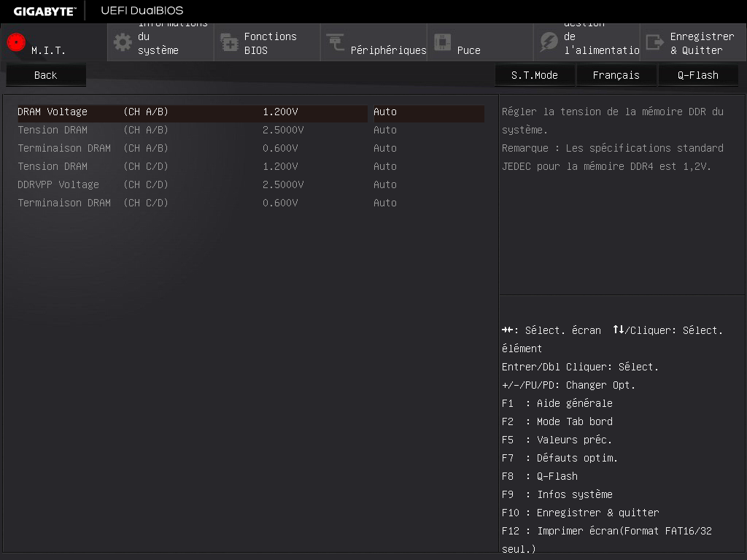Click the 2.5000V value in DDRVPP Voltage row
This screenshot has width=747, height=560.
pyautogui.click(x=283, y=184)
